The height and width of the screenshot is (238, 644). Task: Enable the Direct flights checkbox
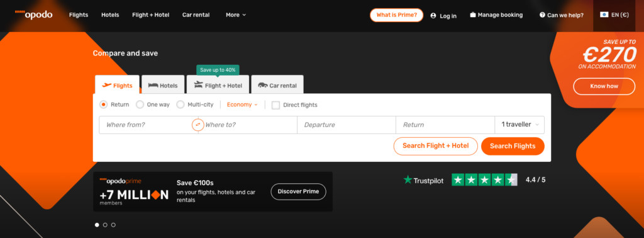point(275,105)
